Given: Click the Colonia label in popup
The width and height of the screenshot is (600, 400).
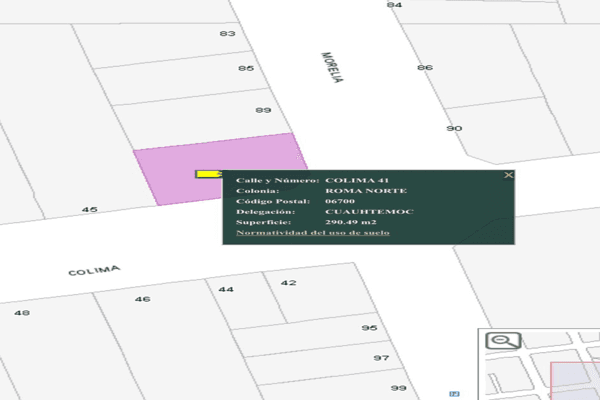Looking at the screenshot, I should (x=258, y=191).
